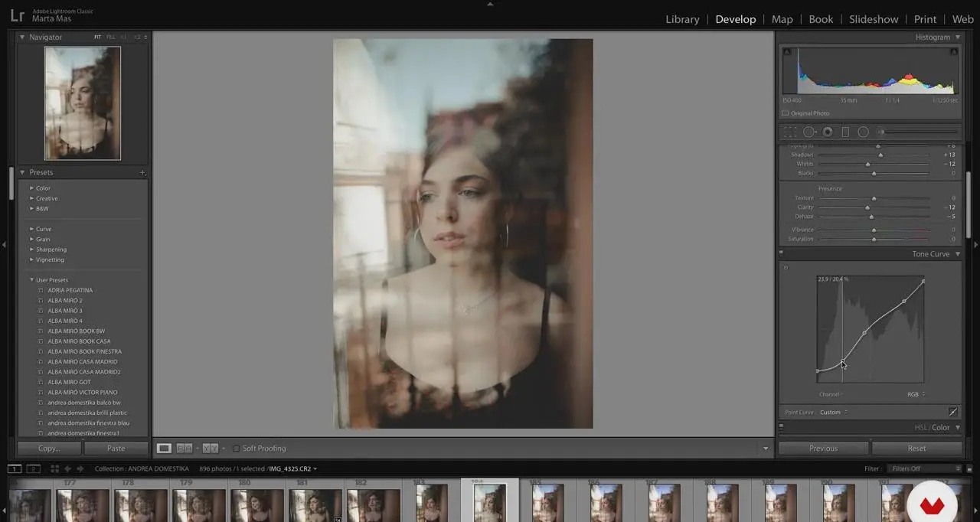The image size is (980, 522).
Task: Toggle the Original Photo checkbox
Action: click(785, 113)
